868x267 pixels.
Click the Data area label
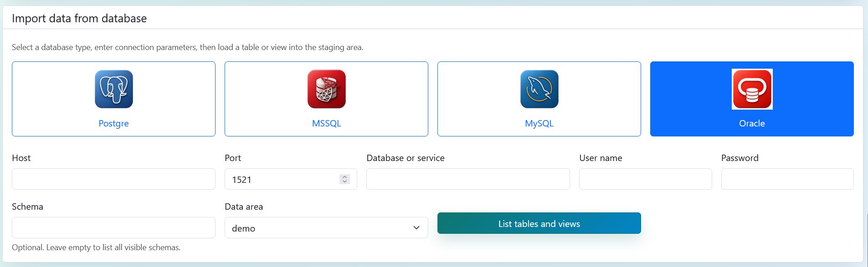244,207
